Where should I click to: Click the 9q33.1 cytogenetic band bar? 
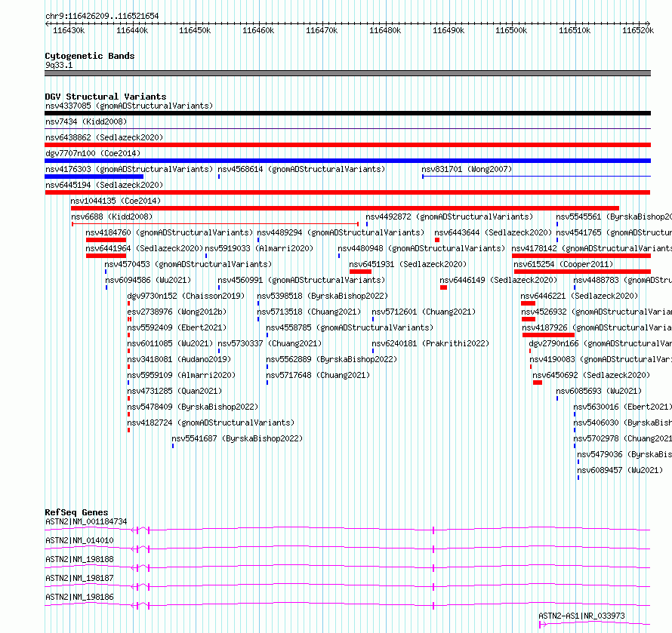(347, 73)
